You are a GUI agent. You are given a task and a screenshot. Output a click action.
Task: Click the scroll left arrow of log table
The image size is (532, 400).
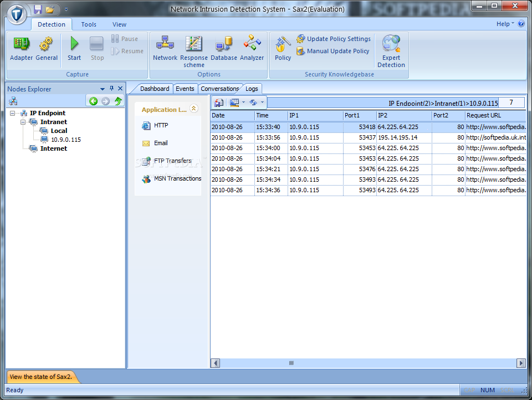pos(215,363)
